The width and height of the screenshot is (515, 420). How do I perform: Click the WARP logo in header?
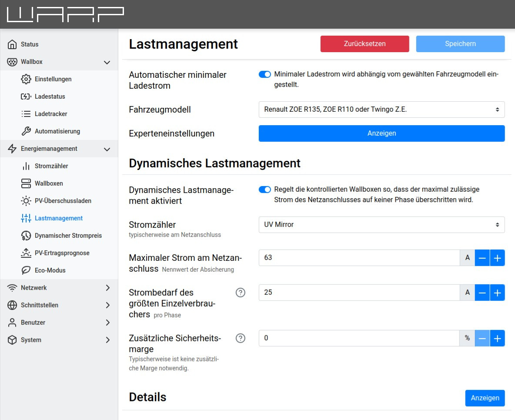click(x=66, y=14)
